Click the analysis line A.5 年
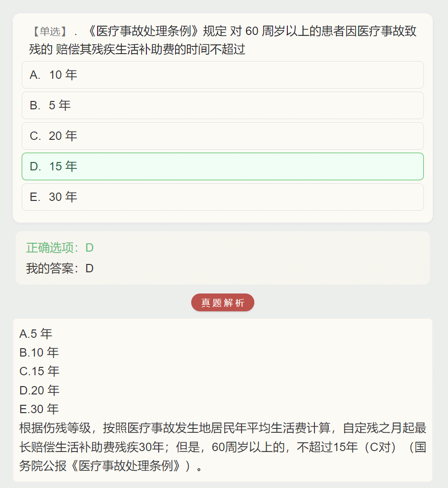 (36, 334)
